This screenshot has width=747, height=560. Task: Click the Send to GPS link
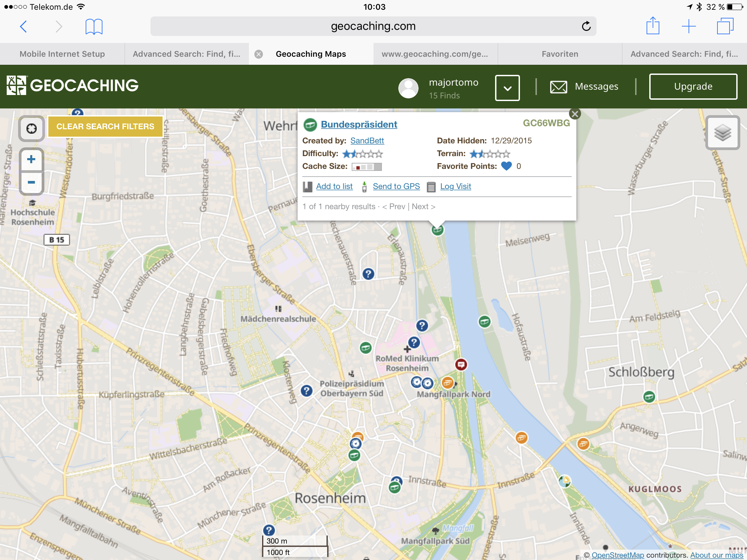(396, 186)
